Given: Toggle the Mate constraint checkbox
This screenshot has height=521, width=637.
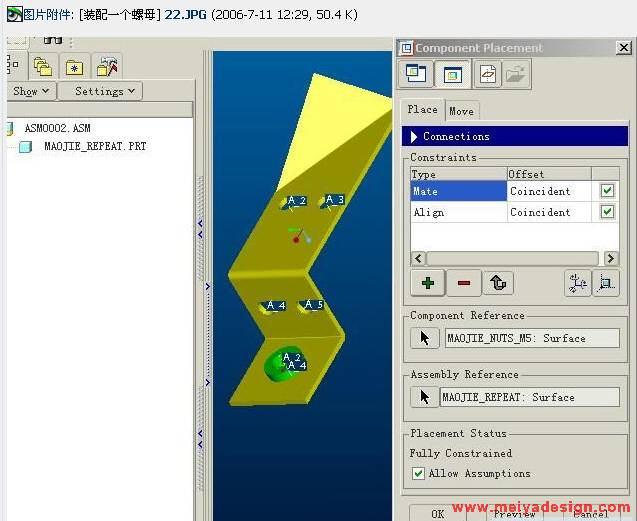Looking at the screenshot, I should 607,190.
